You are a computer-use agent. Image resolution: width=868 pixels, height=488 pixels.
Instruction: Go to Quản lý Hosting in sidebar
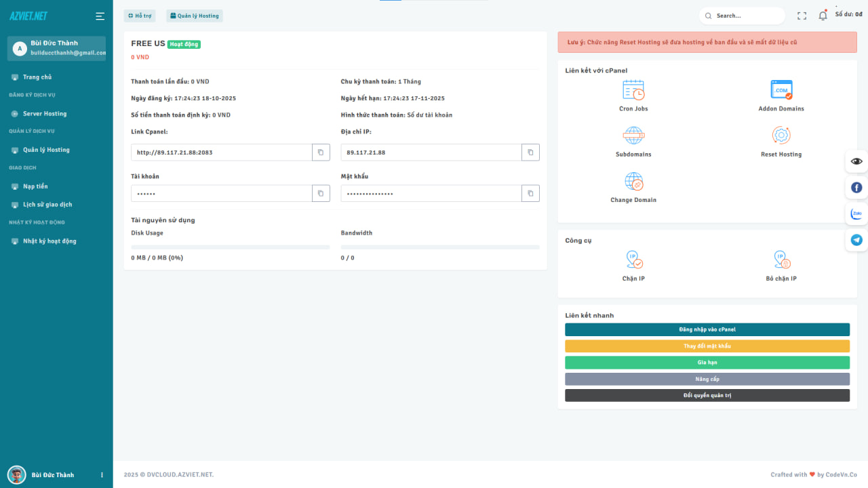click(x=46, y=150)
